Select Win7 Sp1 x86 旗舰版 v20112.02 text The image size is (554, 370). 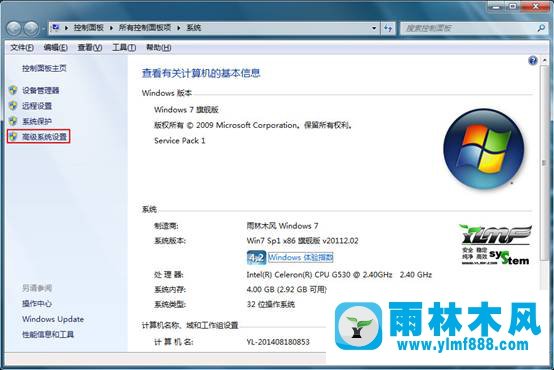302,241
